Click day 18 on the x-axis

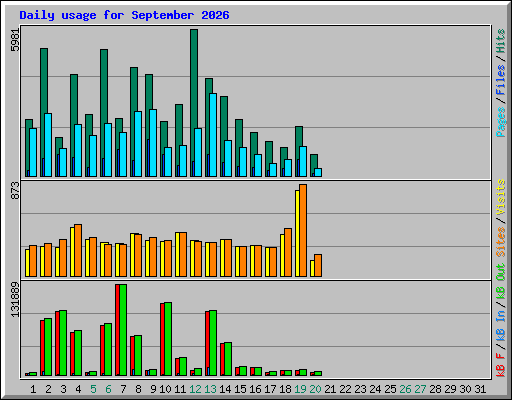pyautogui.click(x=285, y=389)
